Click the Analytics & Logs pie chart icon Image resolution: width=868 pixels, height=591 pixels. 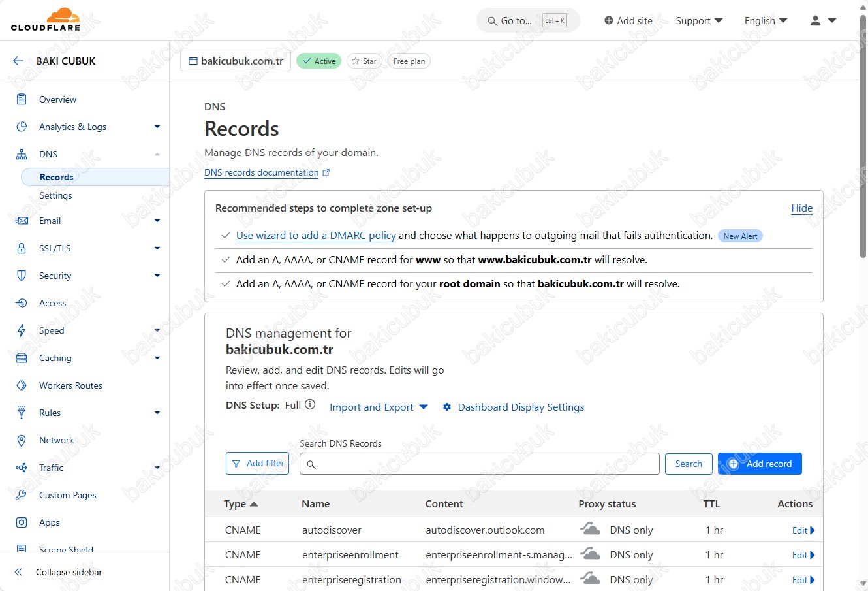click(22, 127)
